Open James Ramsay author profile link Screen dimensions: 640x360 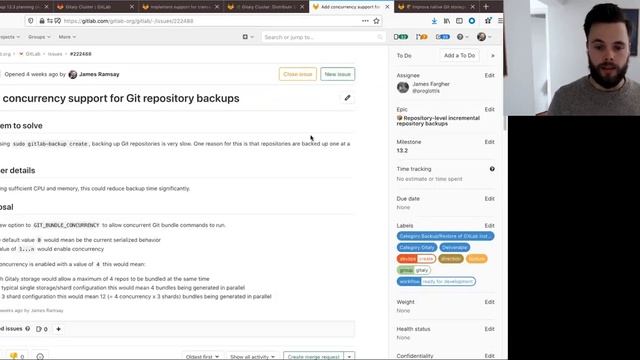click(99, 74)
